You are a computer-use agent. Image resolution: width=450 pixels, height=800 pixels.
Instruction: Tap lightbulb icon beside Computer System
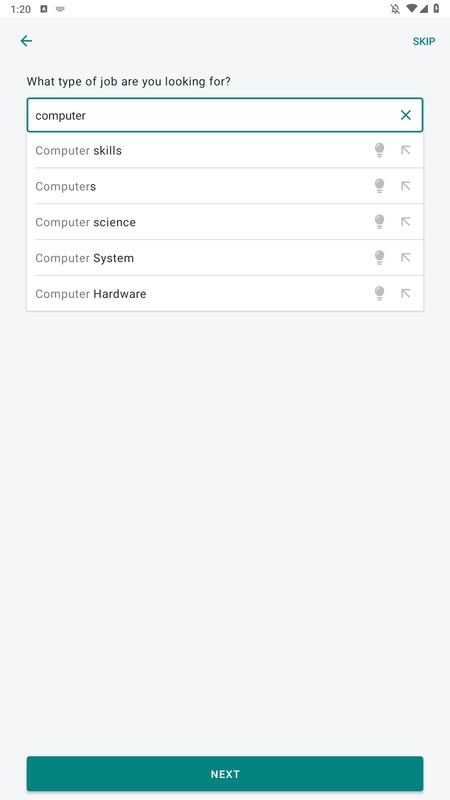point(379,257)
